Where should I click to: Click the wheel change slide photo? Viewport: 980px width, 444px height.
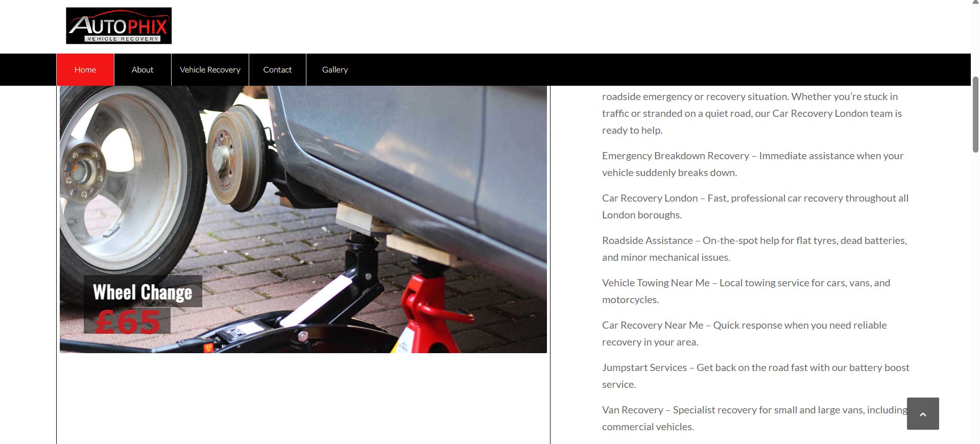(x=303, y=219)
